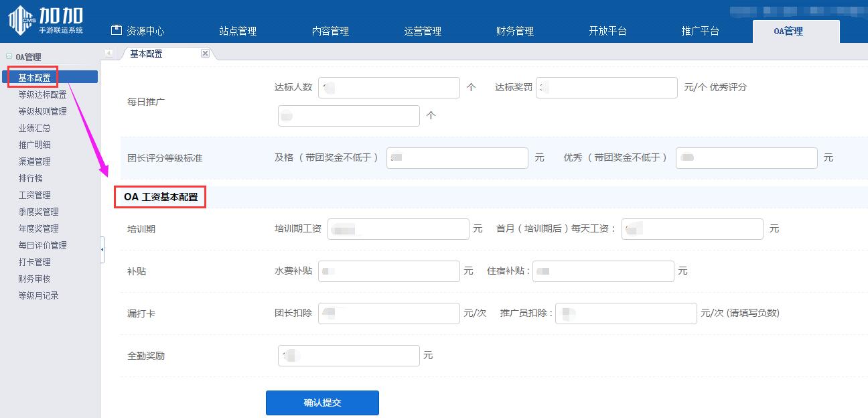Go to 打卡管理 in sidebar

tap(34, 262)
